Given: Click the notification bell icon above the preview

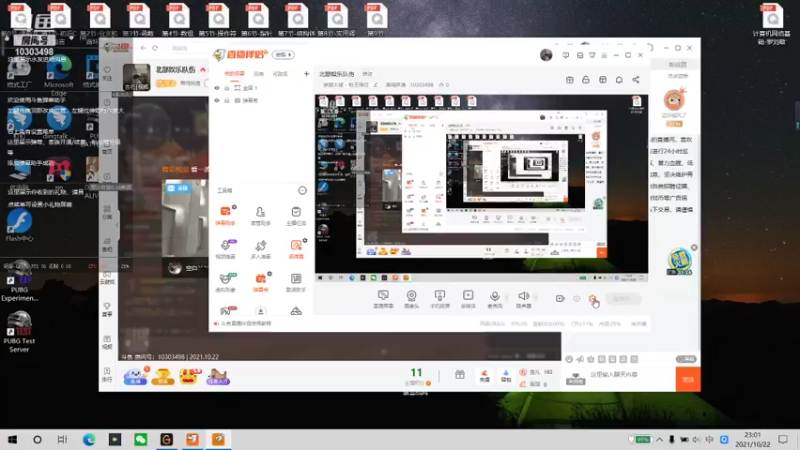Looking at the screenshot, I should point(619,80).
